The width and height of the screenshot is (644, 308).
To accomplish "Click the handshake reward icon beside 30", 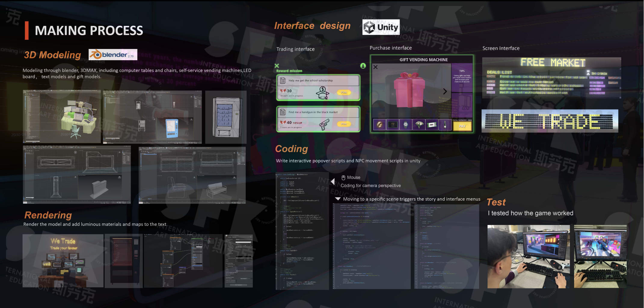I will [x=283, y=91].
